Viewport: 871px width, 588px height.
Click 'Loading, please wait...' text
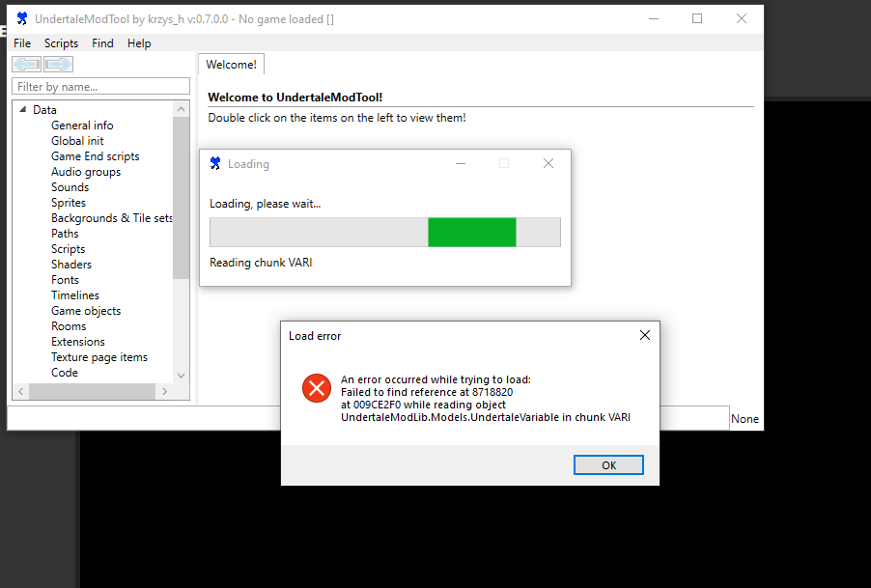point(265,204)
